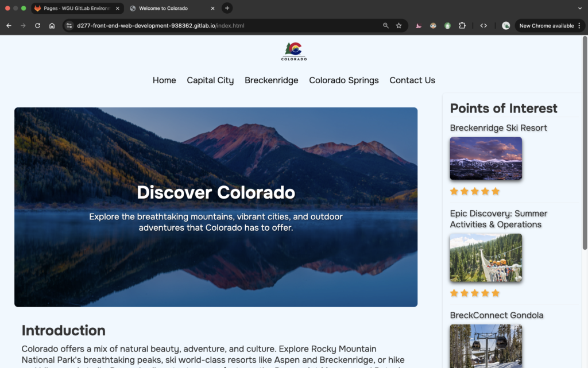
Task: Click the Breckenridge Ski Resort thumbnail image
Action: (x=486, y=158)
